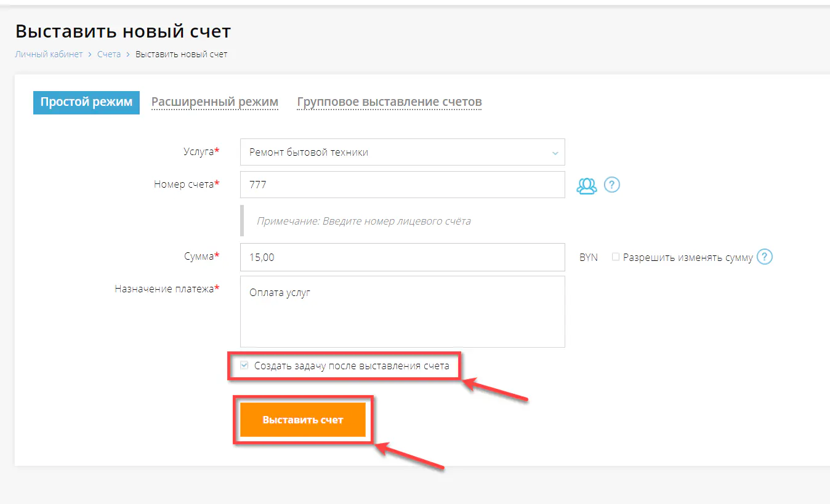Open 'Групповое выставление счетов' tab
The height and width of the screenshot is (504, 830).
tap(389, 102)
